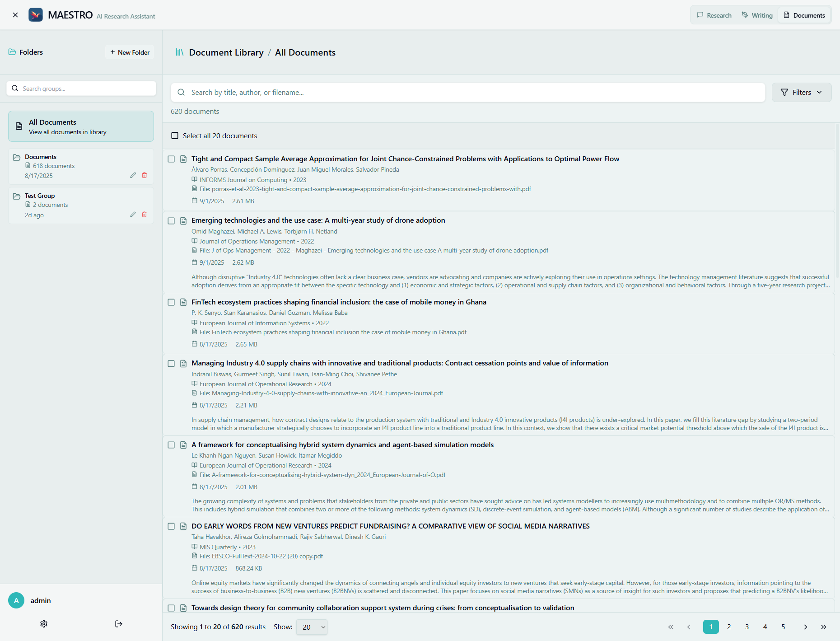Open the Filters dropdown

[801, 92]
